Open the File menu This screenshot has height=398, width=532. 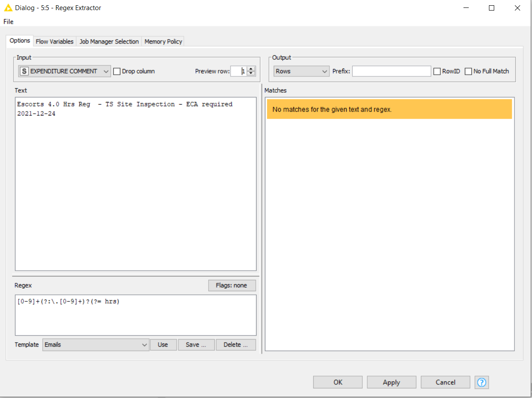point(8,22)
